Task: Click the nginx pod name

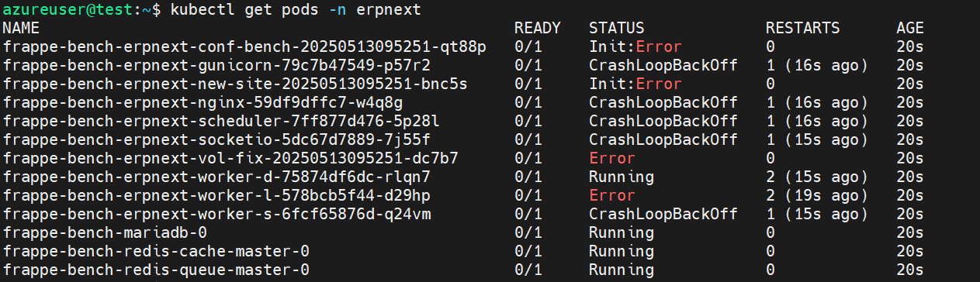Action: click(x=203, y=102)
